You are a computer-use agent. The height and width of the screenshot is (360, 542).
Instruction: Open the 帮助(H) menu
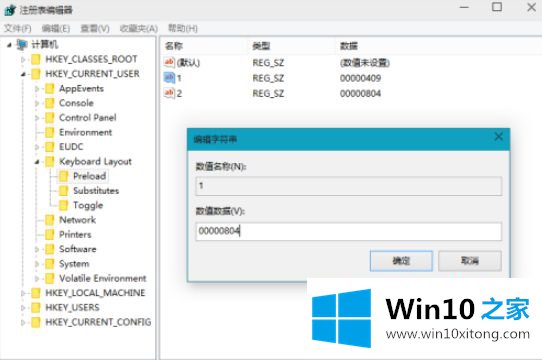coord(183,28)
